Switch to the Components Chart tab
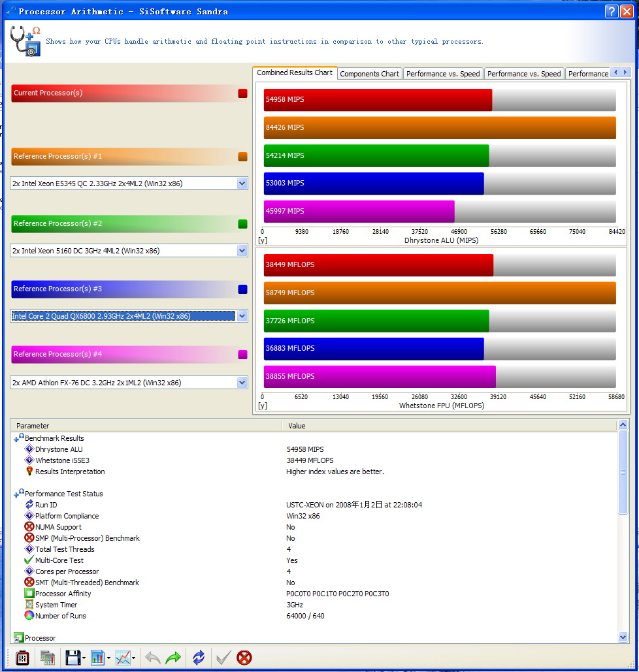 [x=369, y=74]
